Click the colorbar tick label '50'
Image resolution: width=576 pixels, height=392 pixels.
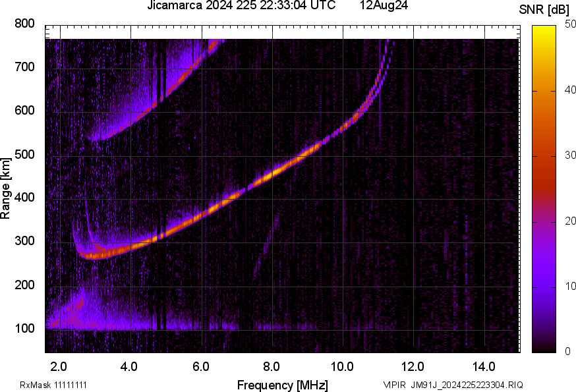point(570,24)
